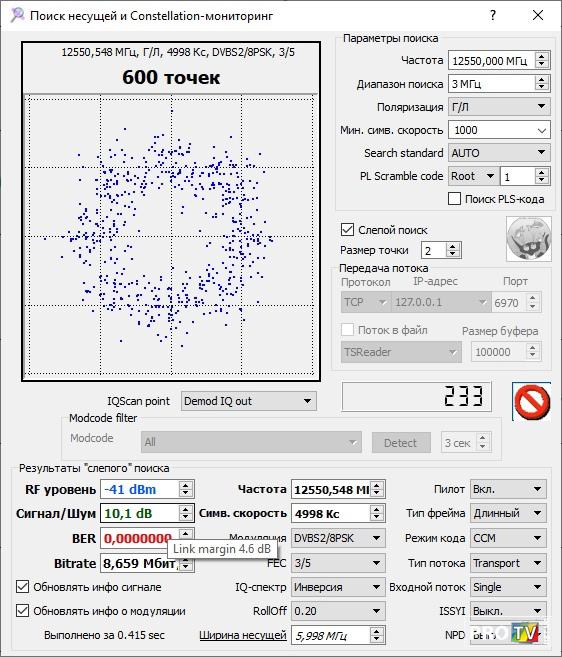Click the Мин. симв. скорость field showing 1000
The width and height of the screenshot is (562, 657).
coord(499,130)
